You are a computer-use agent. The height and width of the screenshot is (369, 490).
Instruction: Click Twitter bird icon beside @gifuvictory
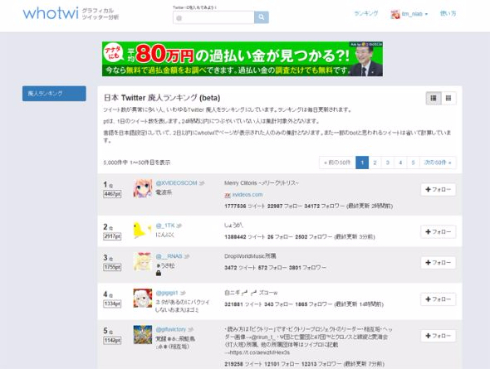(x=191, y=329)
